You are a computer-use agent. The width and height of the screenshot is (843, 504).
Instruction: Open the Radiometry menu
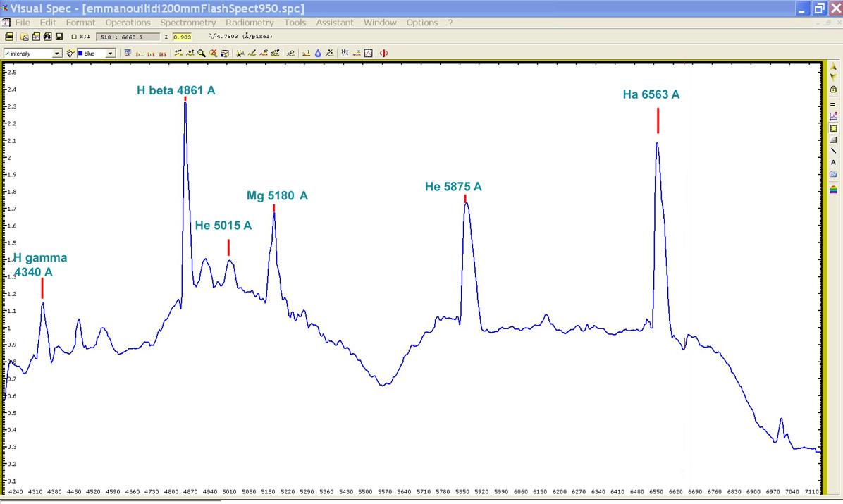click(250, 23)
